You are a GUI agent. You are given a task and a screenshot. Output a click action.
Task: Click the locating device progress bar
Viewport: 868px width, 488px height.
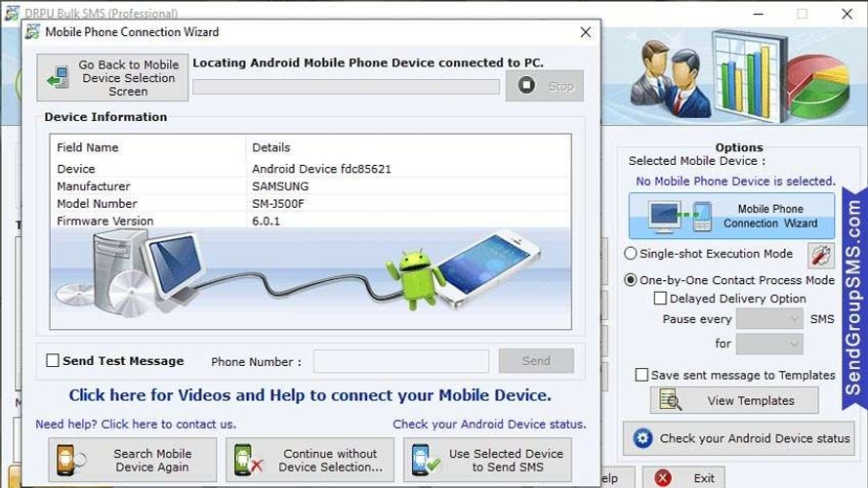coord(346,86)
